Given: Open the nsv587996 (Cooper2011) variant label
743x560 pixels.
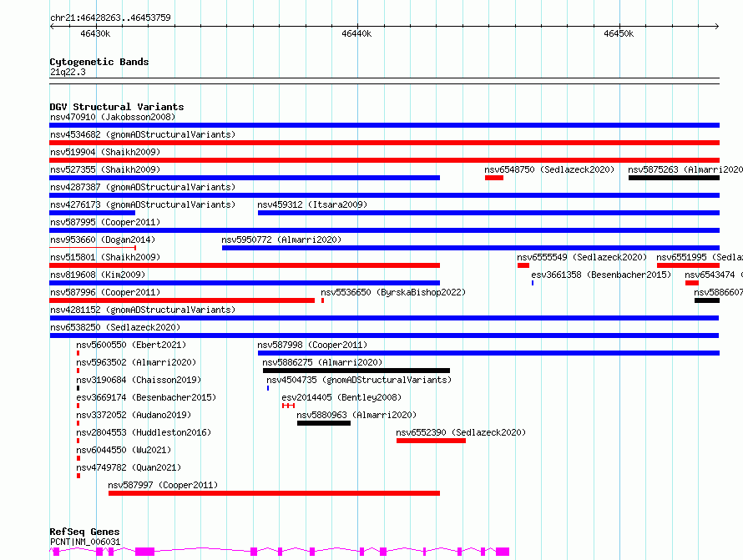Looking at the screenshot, I should coord(105,292).
